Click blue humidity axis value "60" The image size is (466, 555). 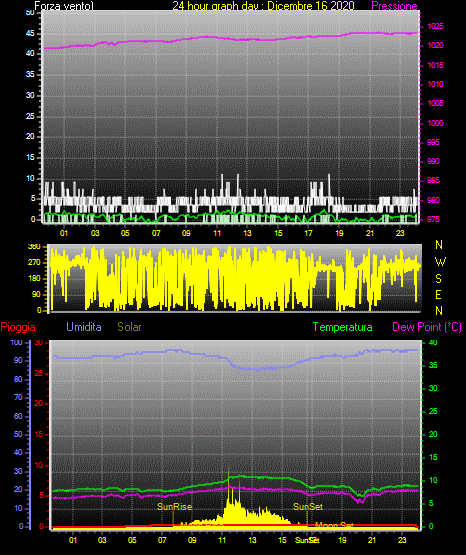[18, 416]
